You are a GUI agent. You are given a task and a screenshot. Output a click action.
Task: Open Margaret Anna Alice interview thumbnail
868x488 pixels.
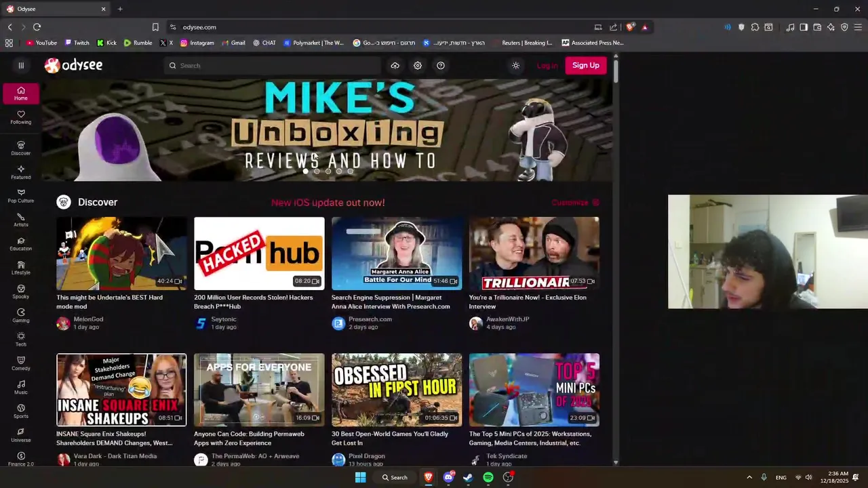(x=397, y=253)
